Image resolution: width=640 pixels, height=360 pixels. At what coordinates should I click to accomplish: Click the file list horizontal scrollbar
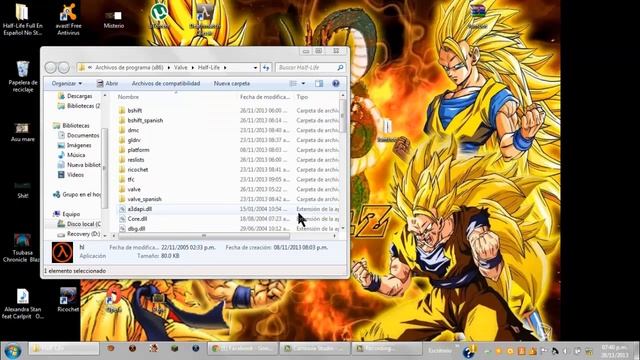(x=204, y=236)
